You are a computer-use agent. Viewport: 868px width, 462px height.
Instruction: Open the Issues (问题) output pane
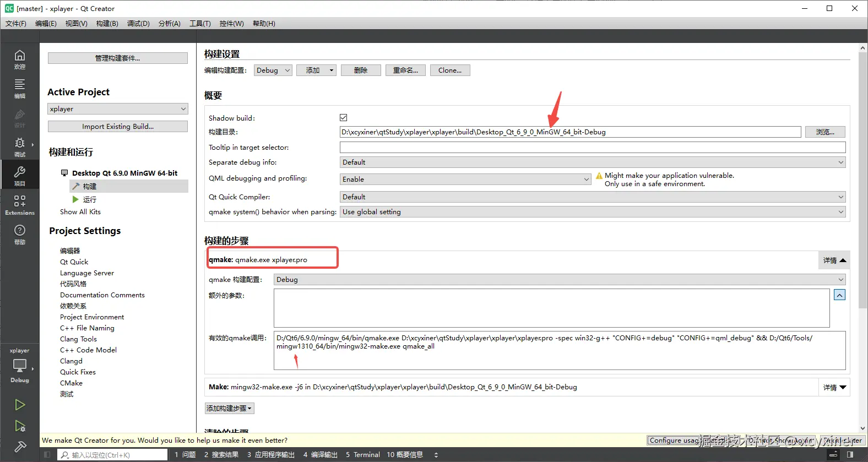coord(185,455)
